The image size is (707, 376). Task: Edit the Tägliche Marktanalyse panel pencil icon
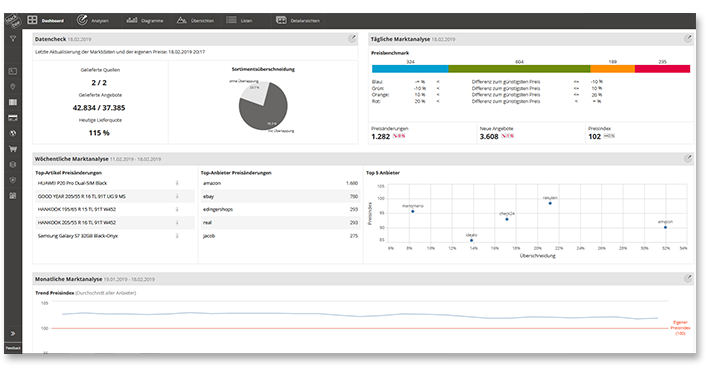click(x=688, y=39)
